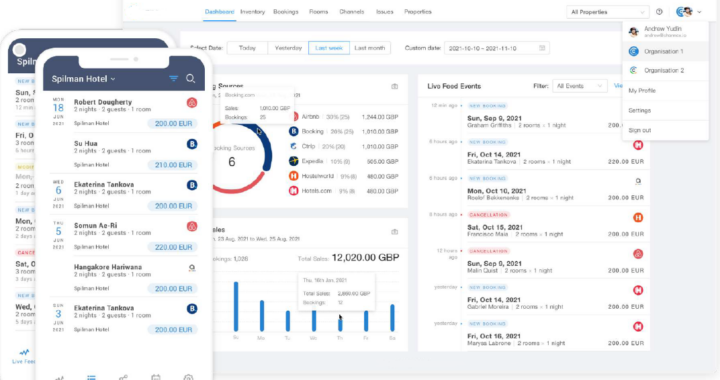Tap Booking.com icon on Su Hua booking
Viewport: 720px width, 380px height.
click(x=192, y=144)
